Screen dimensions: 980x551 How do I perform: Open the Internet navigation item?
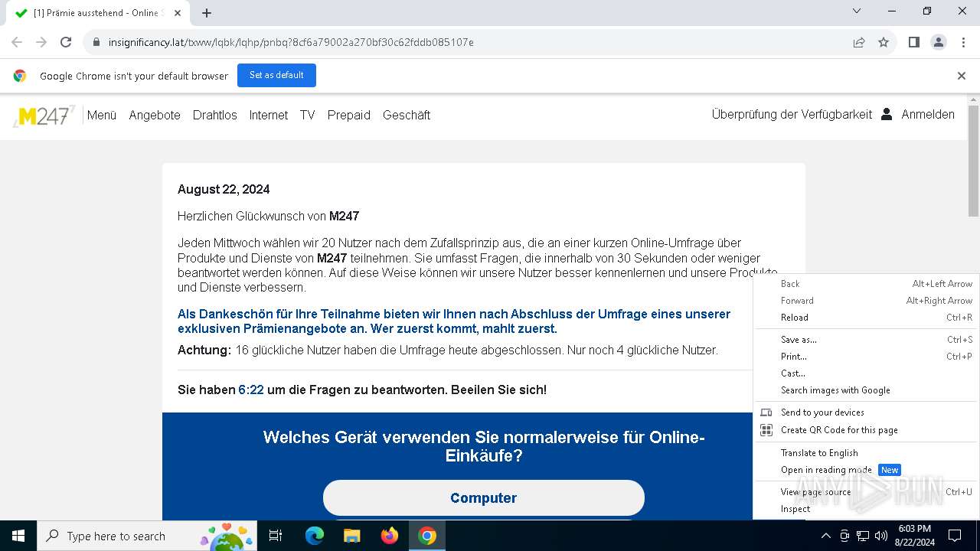point(269,115)
